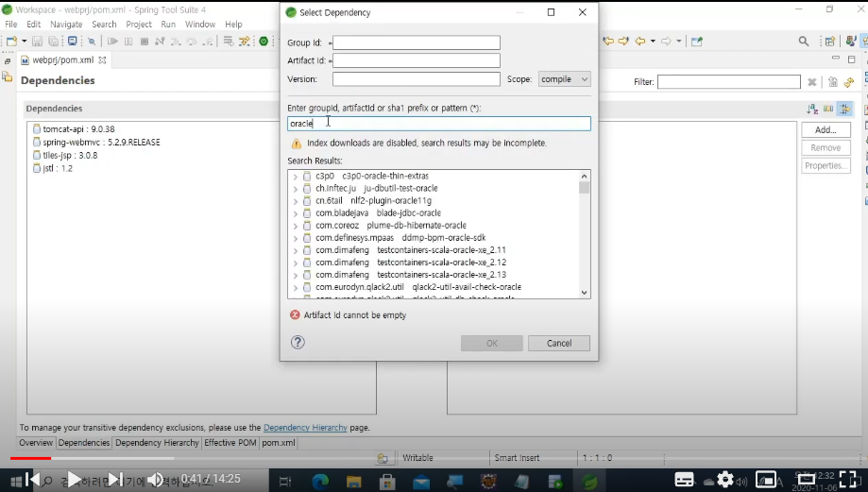This screenshot has height=492, width=868.
Task: Click the New wizard toolbar icon
Action: pos(11,41)
